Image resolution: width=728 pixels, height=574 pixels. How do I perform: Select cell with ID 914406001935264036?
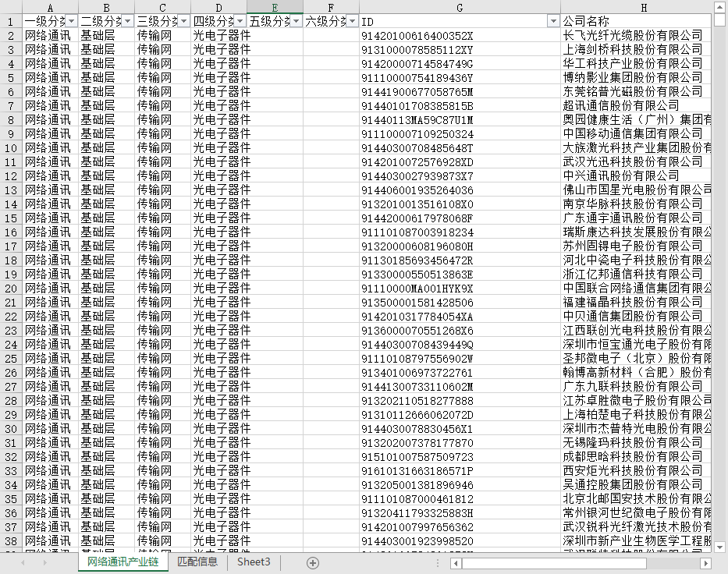460,190
